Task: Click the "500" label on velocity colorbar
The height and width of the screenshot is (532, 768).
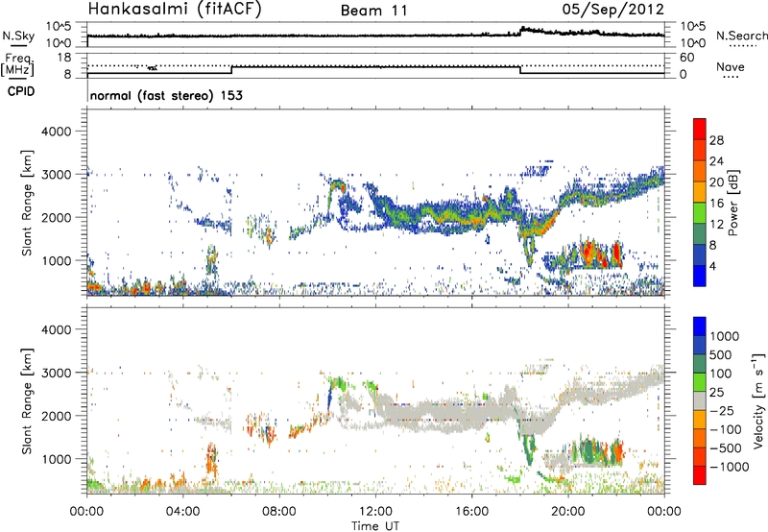Action: tap(722, 354)
